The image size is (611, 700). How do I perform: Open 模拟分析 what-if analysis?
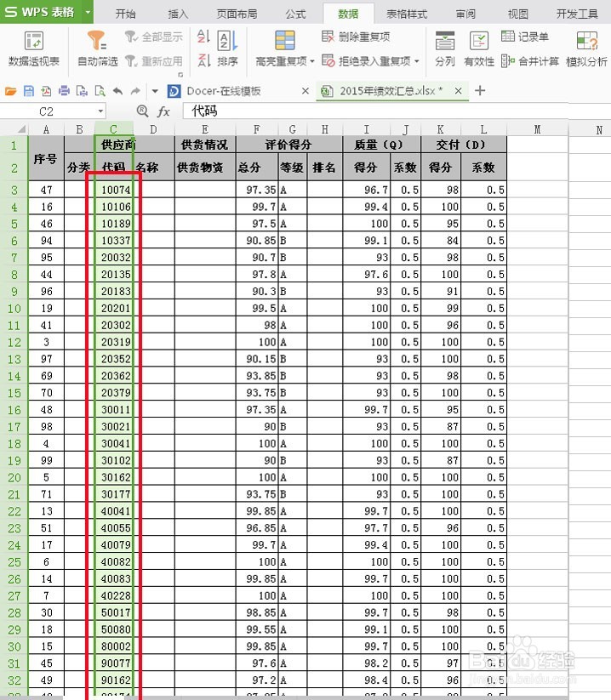(587, 48)
